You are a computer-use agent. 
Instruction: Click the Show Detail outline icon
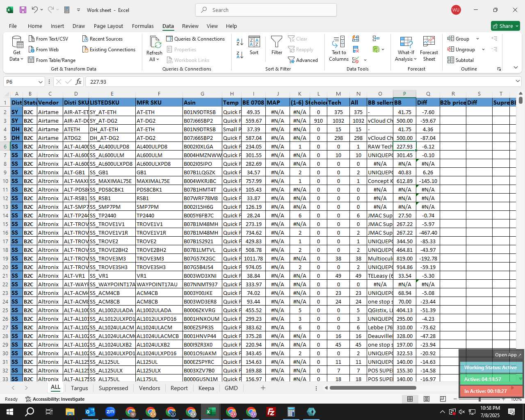[494, 39]
